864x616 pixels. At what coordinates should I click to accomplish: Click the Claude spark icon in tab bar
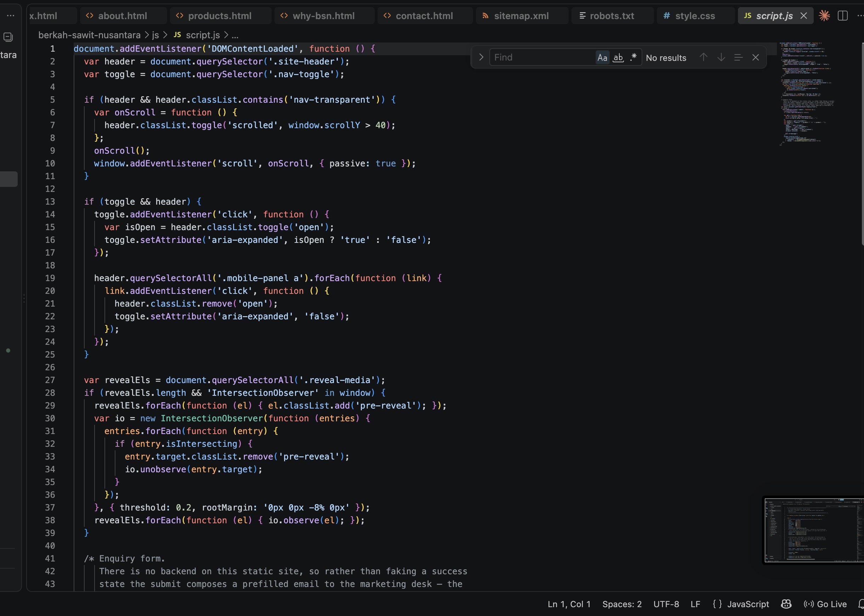click(824, 16)
